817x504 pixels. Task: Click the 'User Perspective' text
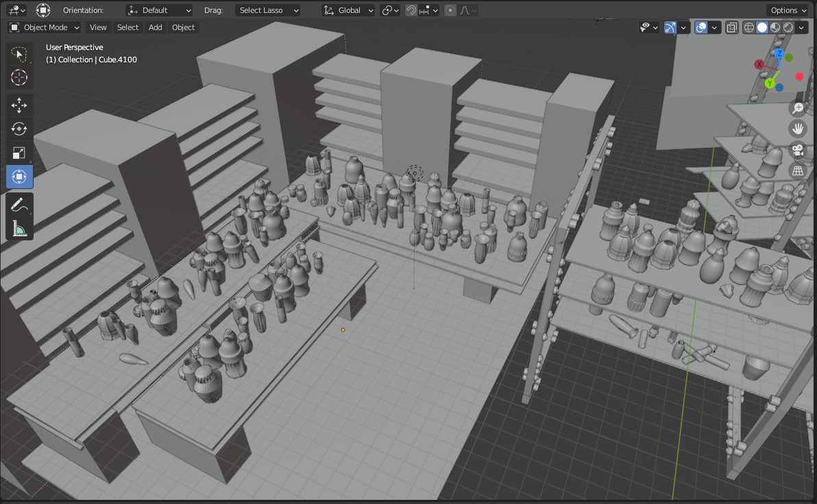click(75, 47)
